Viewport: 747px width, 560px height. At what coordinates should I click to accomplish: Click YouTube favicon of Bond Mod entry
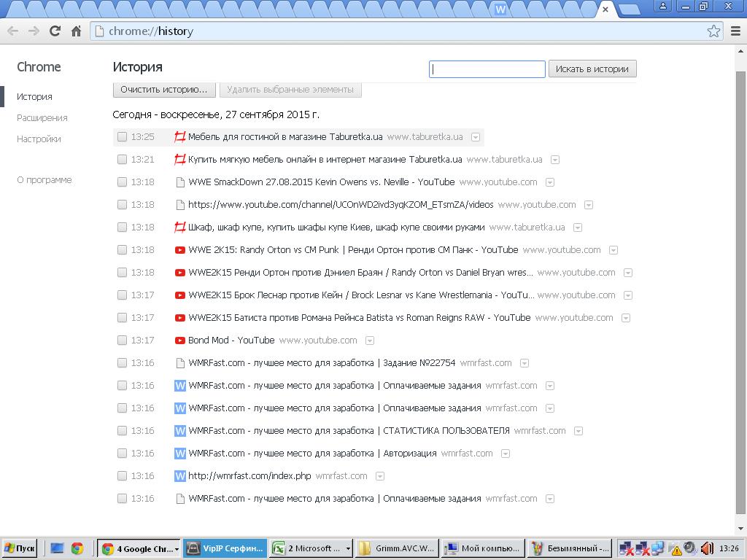pos(179,341)
